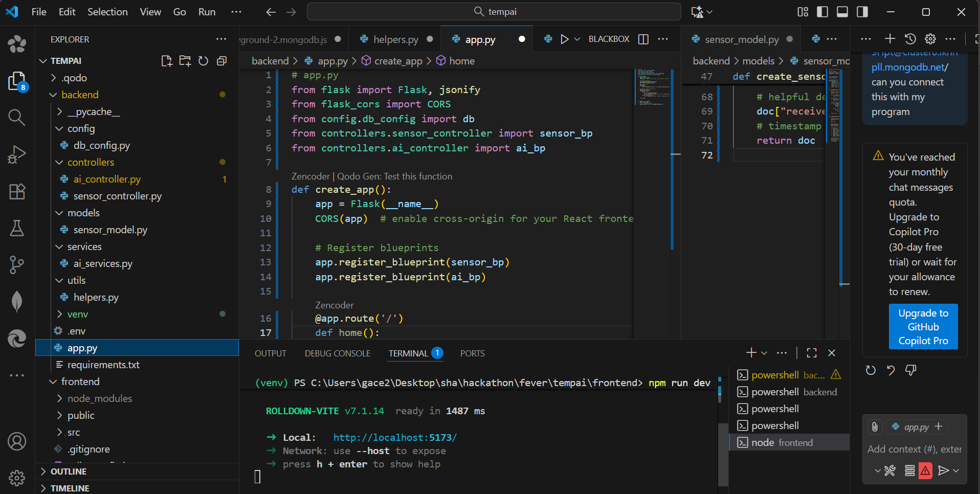
Task: Open the MongoDB leaf view
Action: tap(17, 301)
